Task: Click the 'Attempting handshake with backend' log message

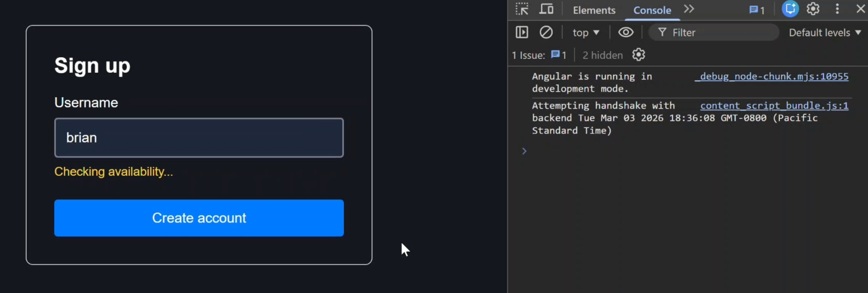Action: click(675, 118)
